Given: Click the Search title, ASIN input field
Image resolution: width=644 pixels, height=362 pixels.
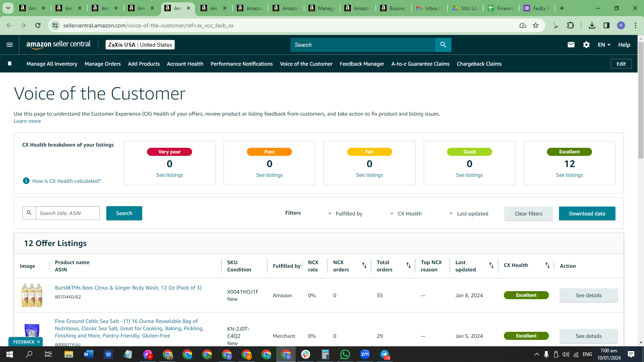Looking at the screenshot, I should pos(68,213).
